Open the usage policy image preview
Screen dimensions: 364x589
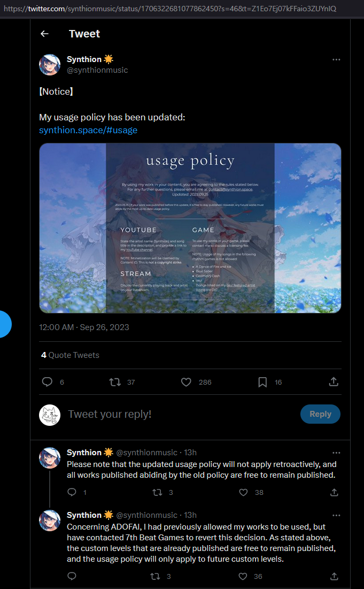pos(190,228)
